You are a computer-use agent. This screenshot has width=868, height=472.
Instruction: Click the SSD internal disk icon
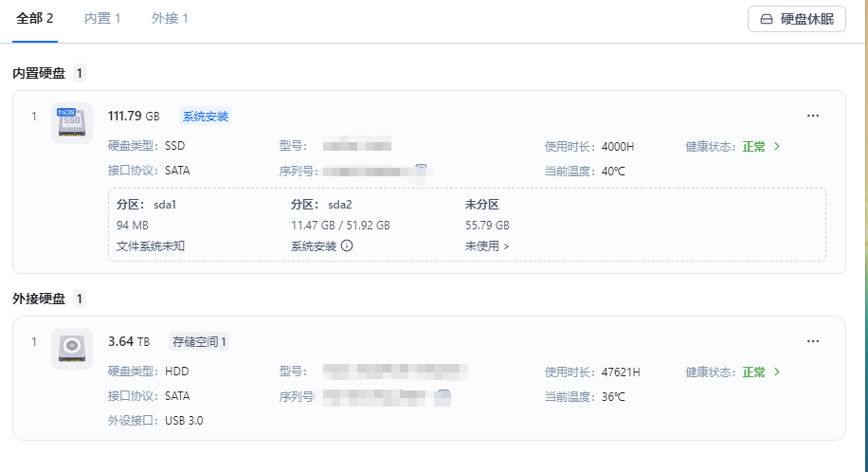72,123
